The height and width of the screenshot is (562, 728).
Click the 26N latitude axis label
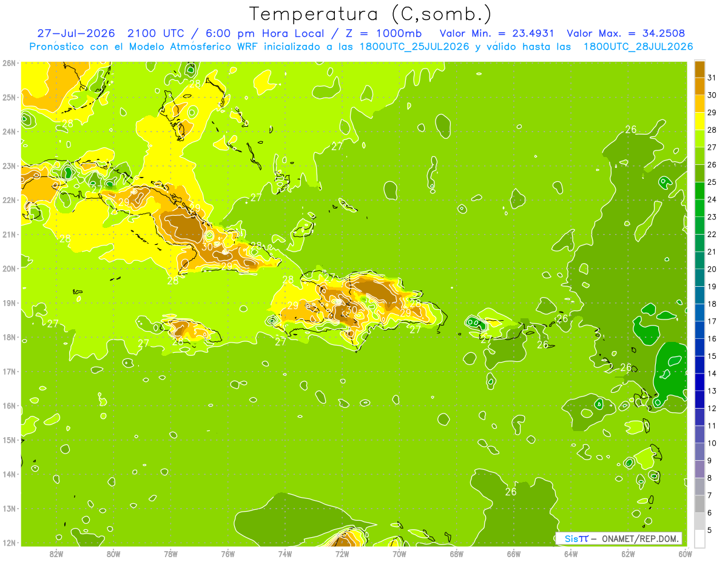point(8,63)
